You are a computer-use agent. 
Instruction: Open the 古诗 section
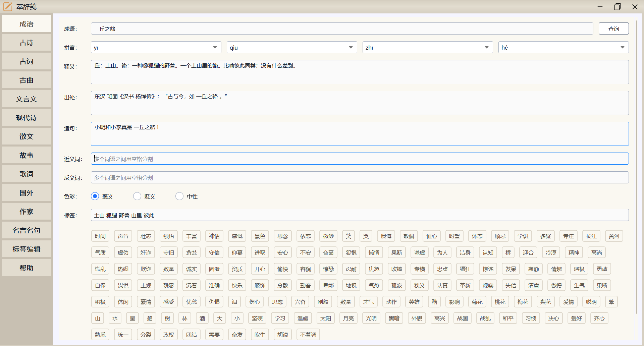(x=26, y=43)
